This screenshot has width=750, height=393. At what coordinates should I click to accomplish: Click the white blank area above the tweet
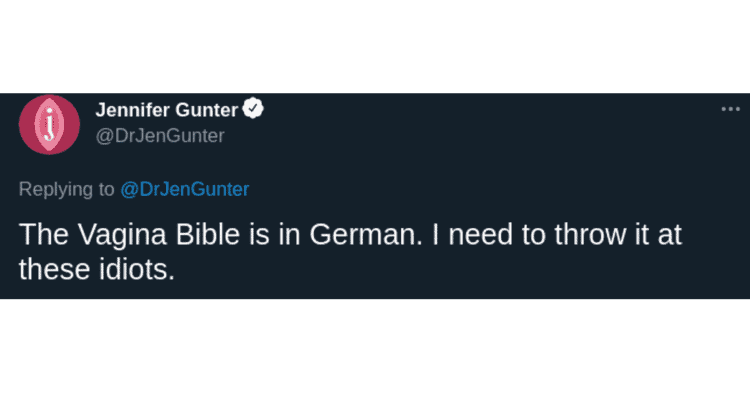375,46
